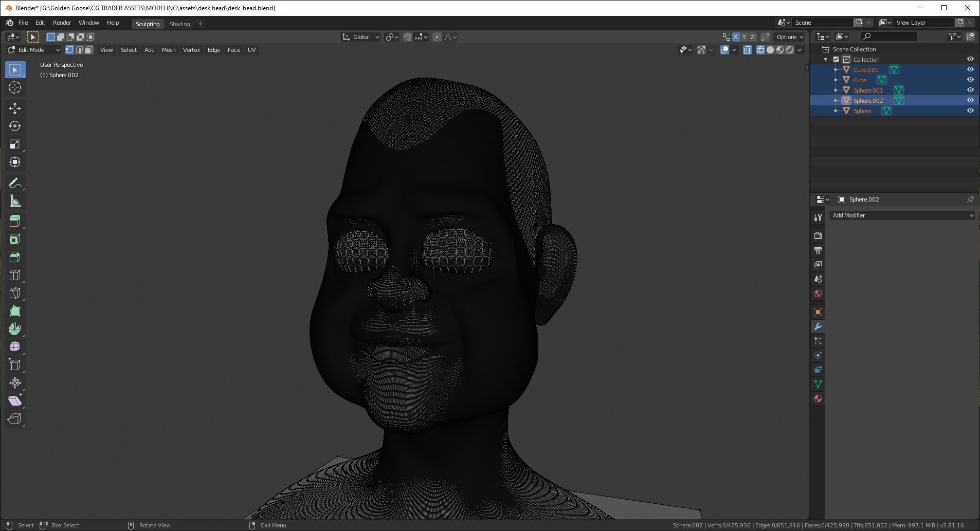The image size is (980, 531).
Task: Open the Output properties tab
Action: tap(818, 250)
